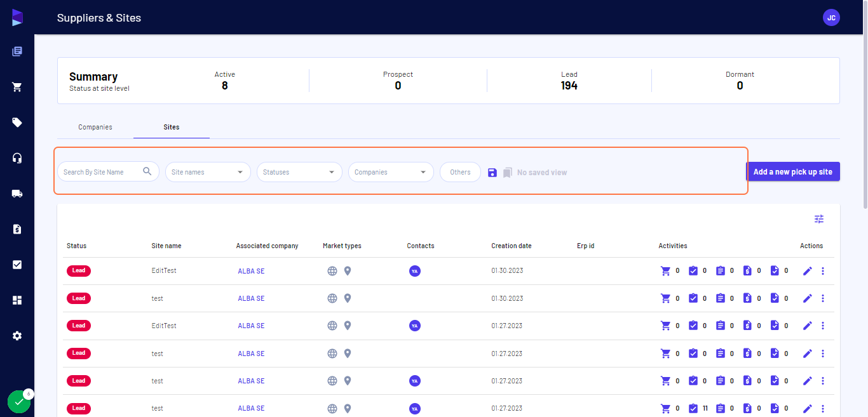868x417 pixels.
Task: Open the shopping cart sidebar icon
Action: click(17, 87)
